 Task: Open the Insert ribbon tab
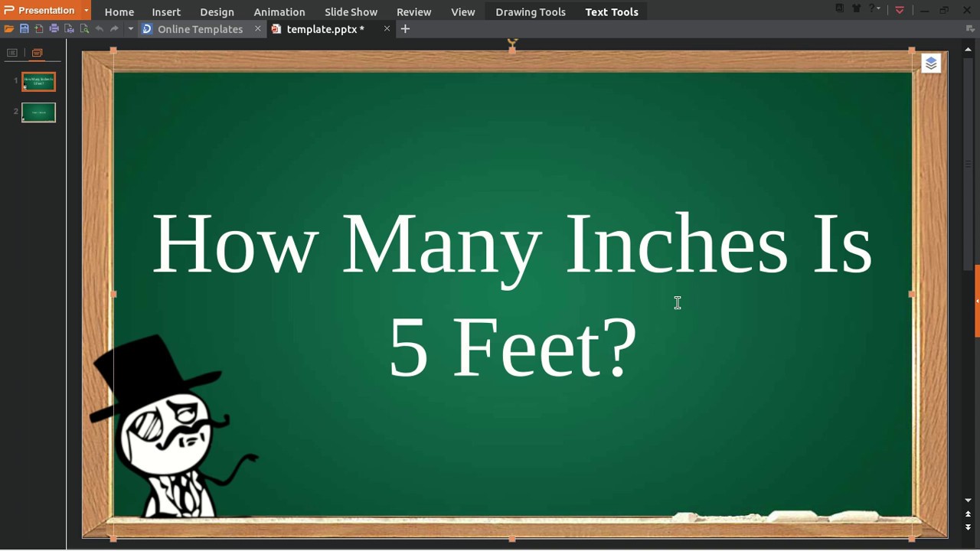pos(166,11)
